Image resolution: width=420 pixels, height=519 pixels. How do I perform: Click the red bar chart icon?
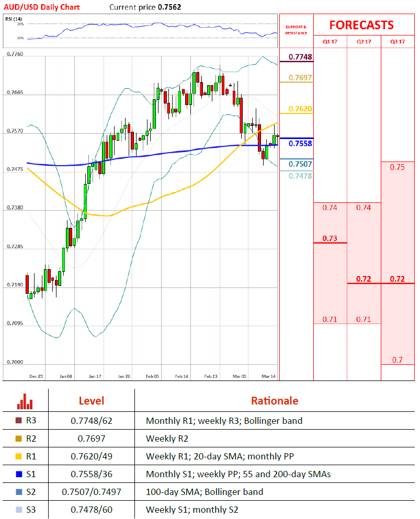[x=25, y=401]
